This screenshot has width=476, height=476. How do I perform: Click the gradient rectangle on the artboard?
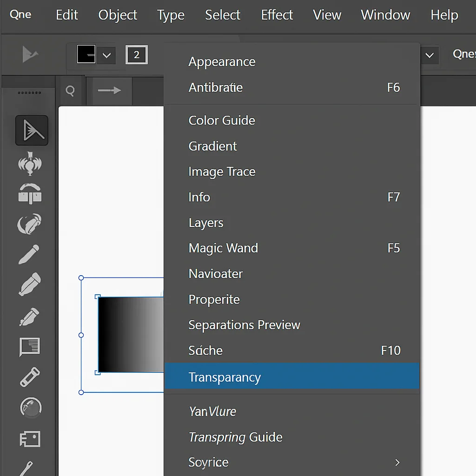131,335
